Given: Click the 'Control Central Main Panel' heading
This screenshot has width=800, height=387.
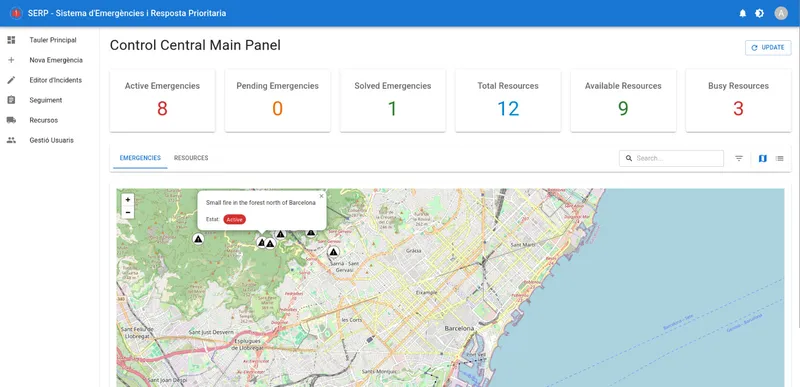Looking at the screenshot, I should pyautogui.click(x=195, y=45).
